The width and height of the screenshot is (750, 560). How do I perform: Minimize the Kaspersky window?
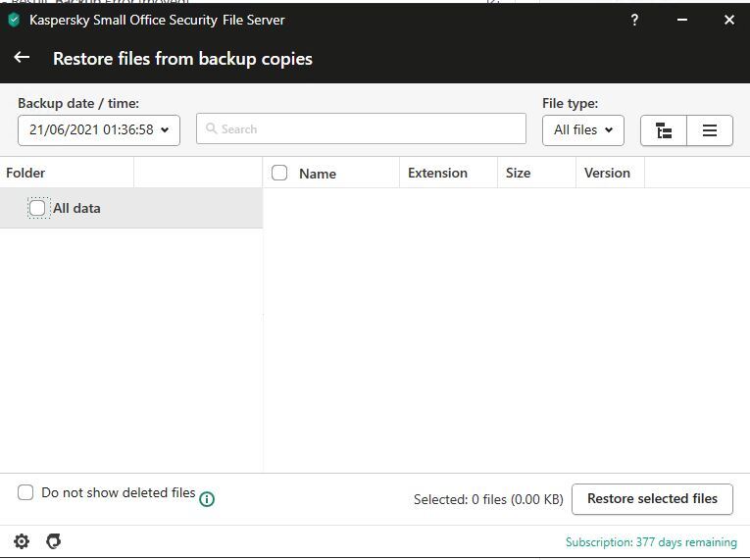(x=682, y=20)
